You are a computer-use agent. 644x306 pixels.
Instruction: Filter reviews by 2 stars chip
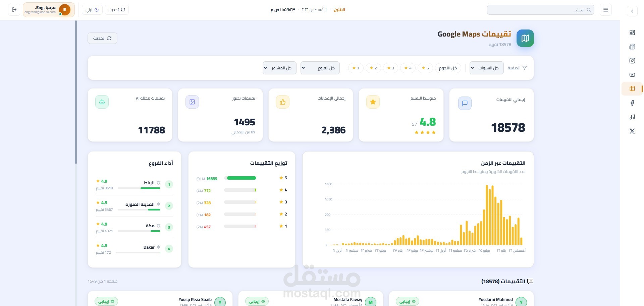point(373,68)
